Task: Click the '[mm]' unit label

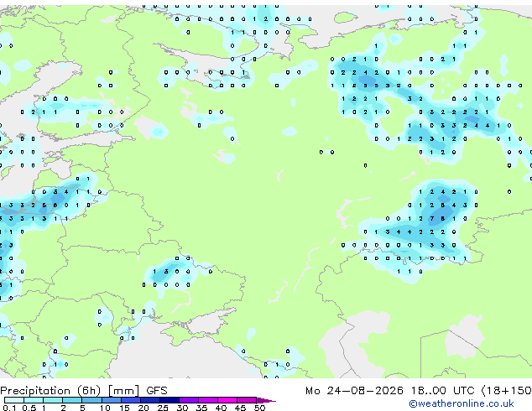Action: click(x=124, y=391)
